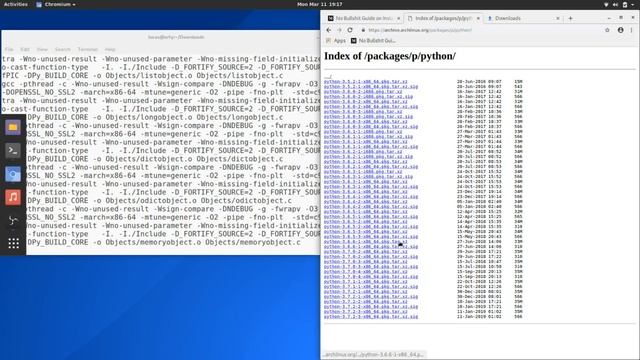Download python-3.7.0-2-x86_64.pkg.tar.xz
Viewport: 640px width, 360px height.
coord(366,251)
